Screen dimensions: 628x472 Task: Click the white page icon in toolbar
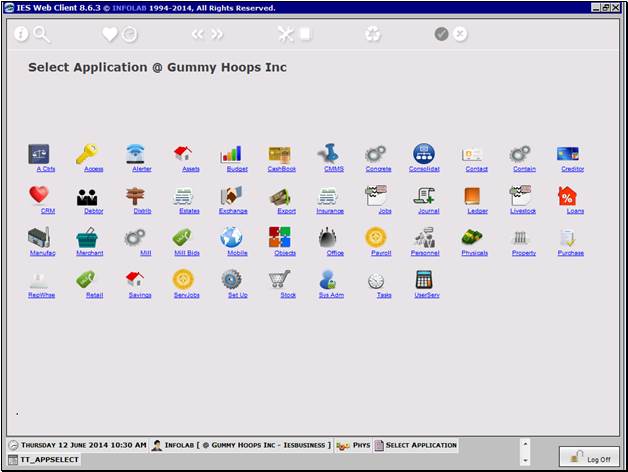(x=305, y=34)
